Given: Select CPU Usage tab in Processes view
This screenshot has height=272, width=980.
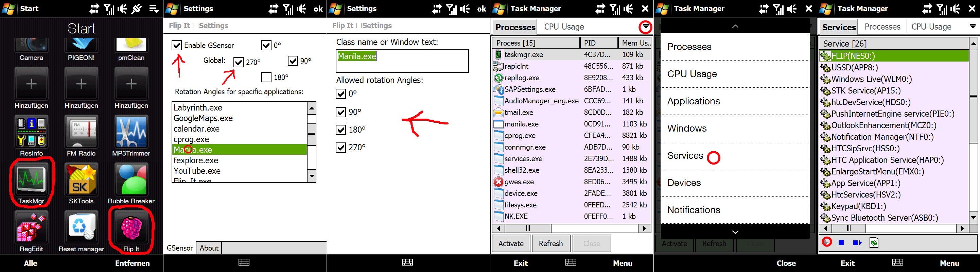Looking at the screenshot, I should [564, 27].
